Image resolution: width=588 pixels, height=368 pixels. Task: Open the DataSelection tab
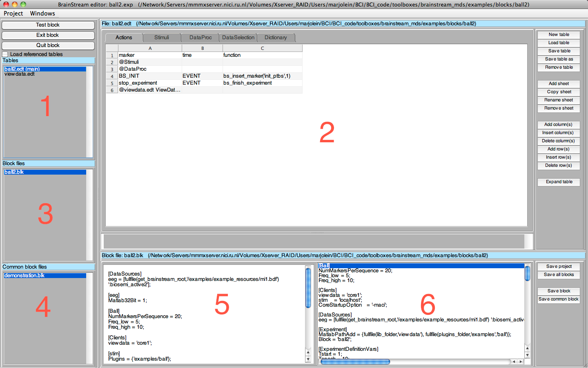pyautogui.click(x=238, y=38)
